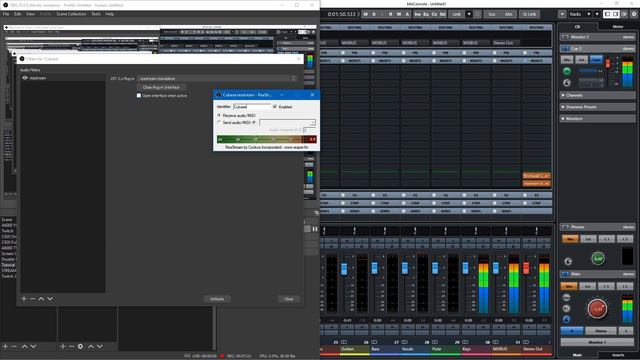Click the red Stereo Out fader handle

point(526,268)
